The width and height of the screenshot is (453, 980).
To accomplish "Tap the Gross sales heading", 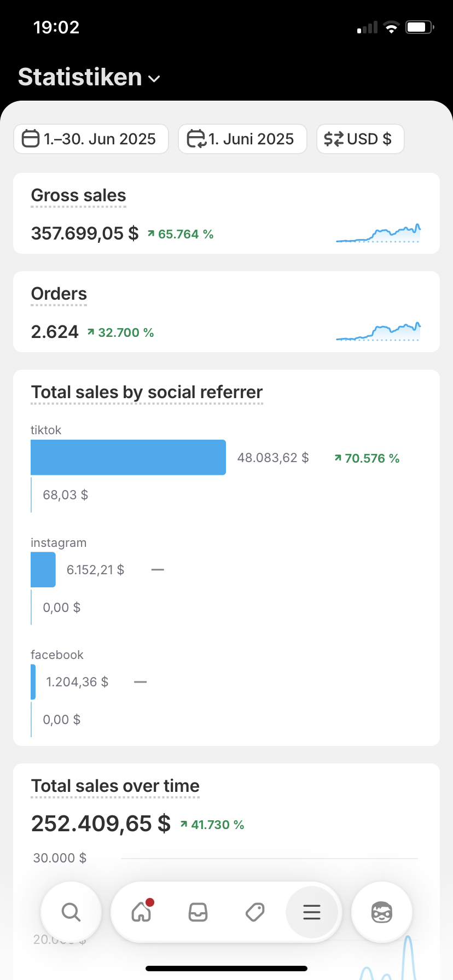I will [79, 195].
